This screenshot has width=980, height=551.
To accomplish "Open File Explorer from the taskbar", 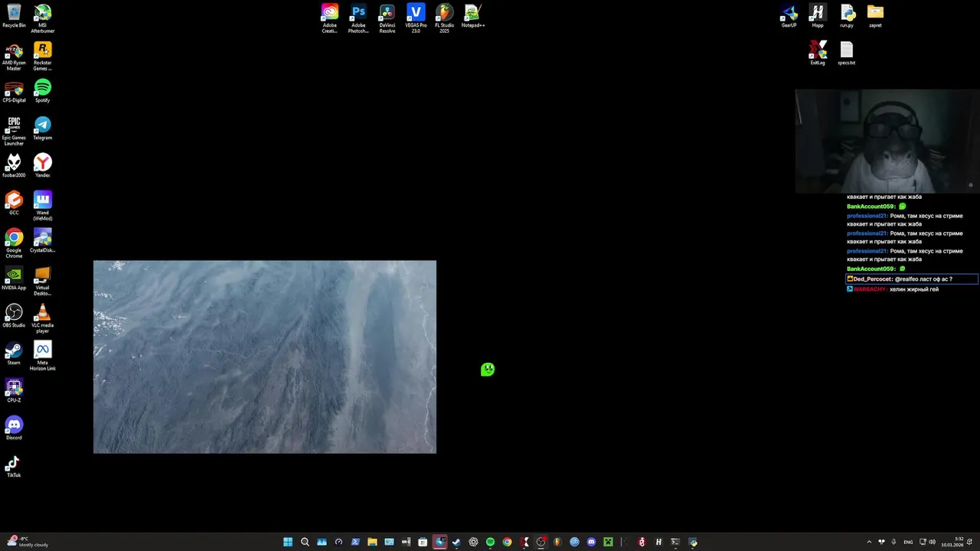I will pyautogui.click(x=372, y=542).
